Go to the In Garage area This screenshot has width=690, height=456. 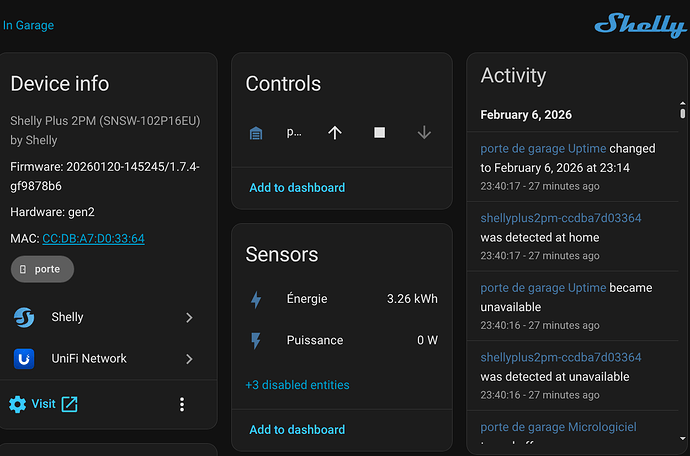pos(28,25)
